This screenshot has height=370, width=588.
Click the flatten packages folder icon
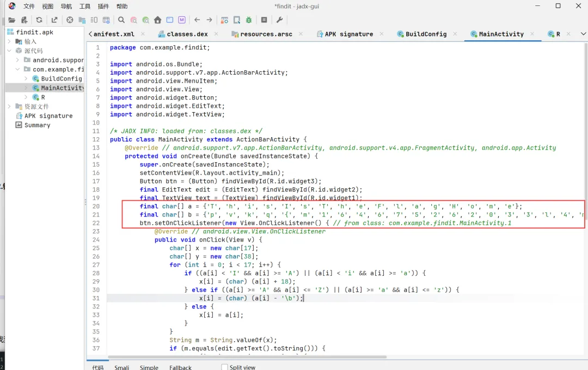click(x=82, y=20)
